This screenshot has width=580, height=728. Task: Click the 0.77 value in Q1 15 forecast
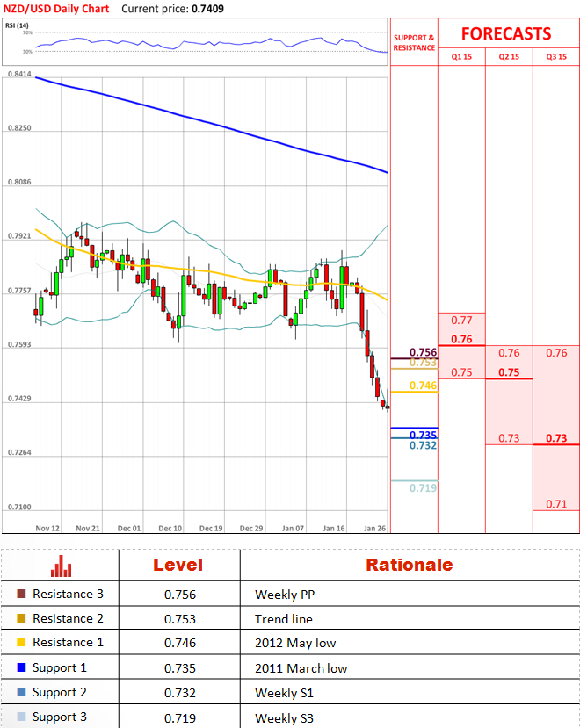pyautogui.click(x=461, y=321)
